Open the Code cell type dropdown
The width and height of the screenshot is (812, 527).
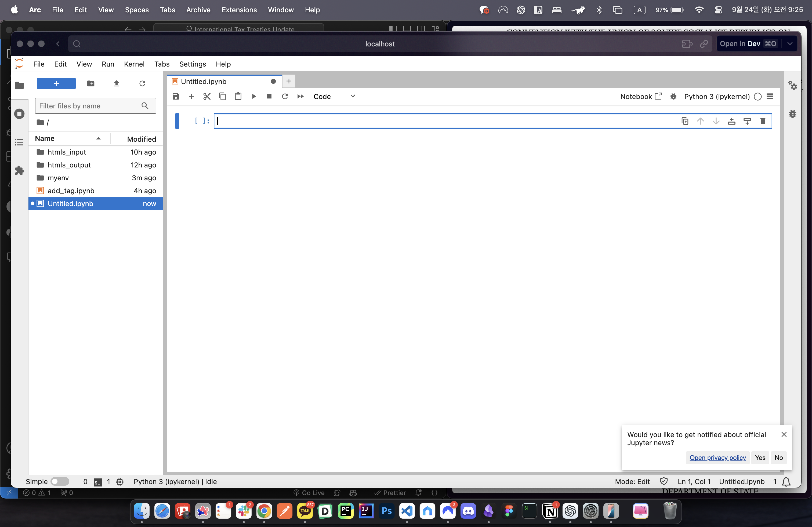[334, 97]
